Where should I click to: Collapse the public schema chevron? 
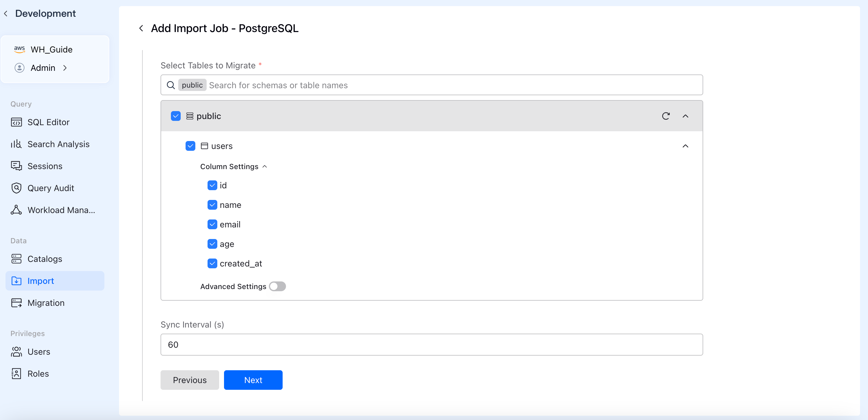pos(685,116)
